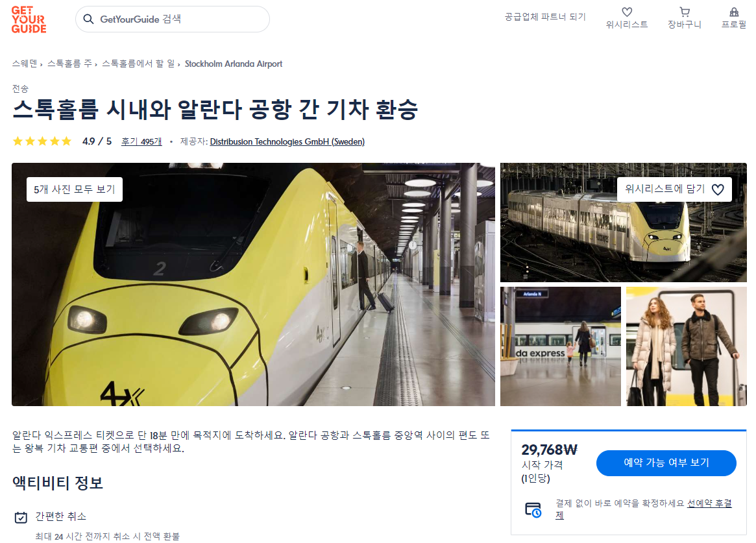Viewport: 756px width, 543px height.
Task: Click the 예약 가능 여부 보기 button
Action: [666, 463]
